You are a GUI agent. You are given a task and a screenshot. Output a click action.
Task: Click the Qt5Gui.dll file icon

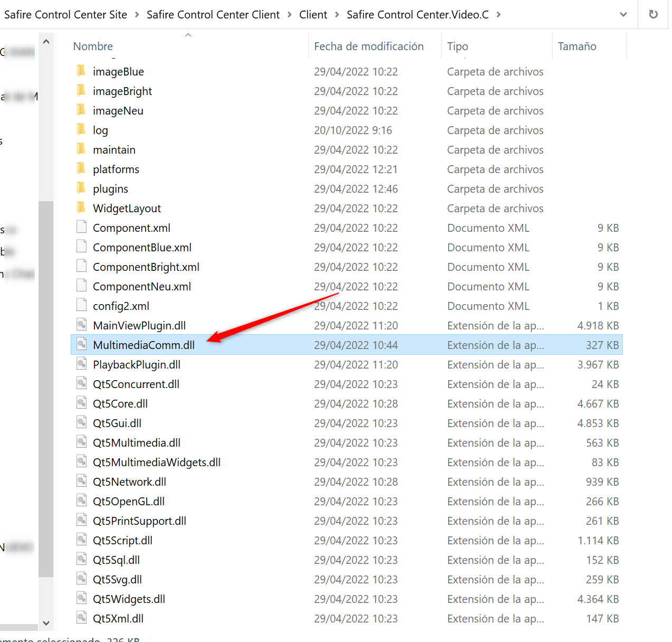pos(81,422)
